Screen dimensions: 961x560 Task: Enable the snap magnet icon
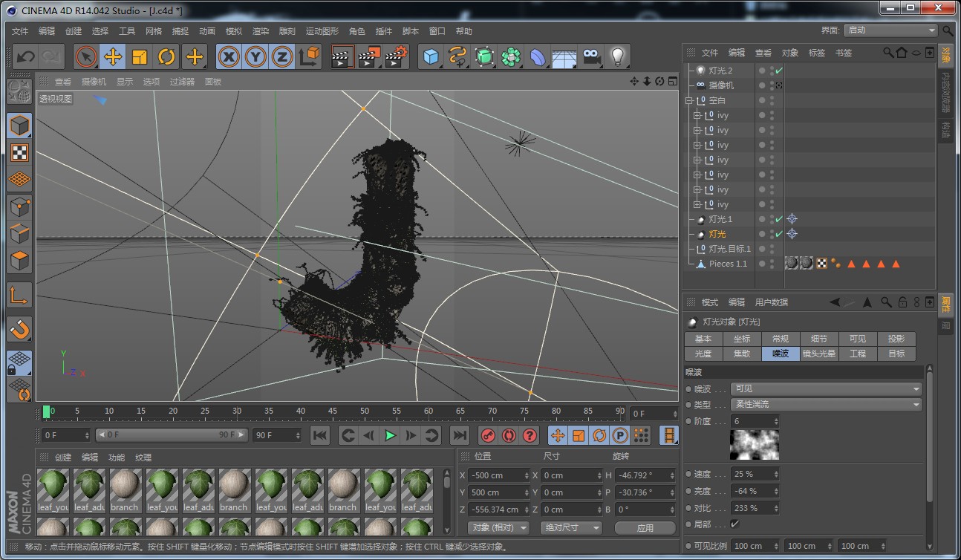click(x=19, y=329)
